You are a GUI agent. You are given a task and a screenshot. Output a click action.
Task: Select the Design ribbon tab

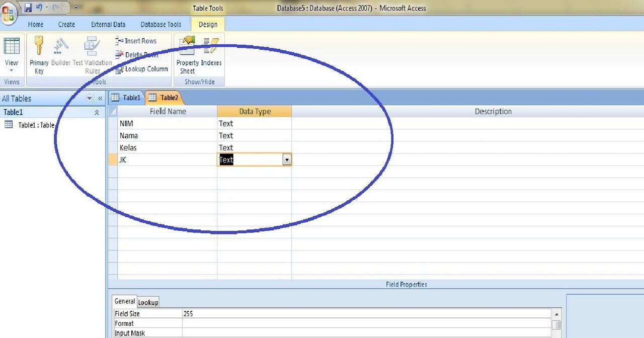(208, 24)
